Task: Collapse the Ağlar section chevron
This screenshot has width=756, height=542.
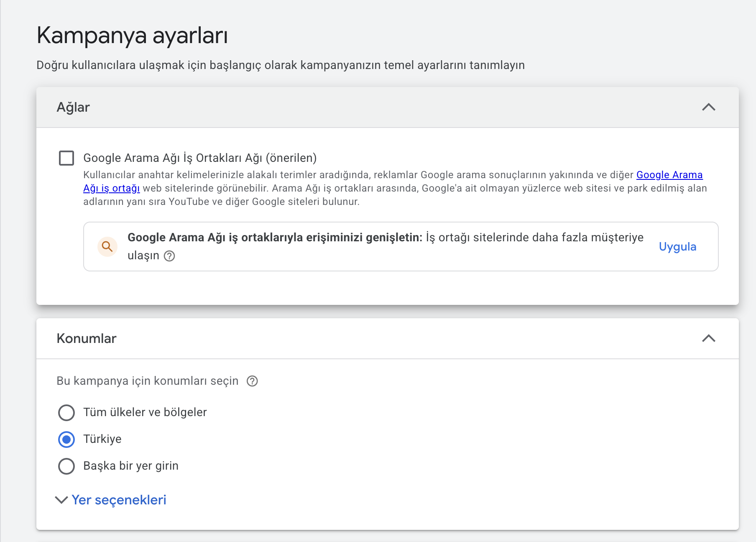Action: pyautogui.click(x=709, y=107)
